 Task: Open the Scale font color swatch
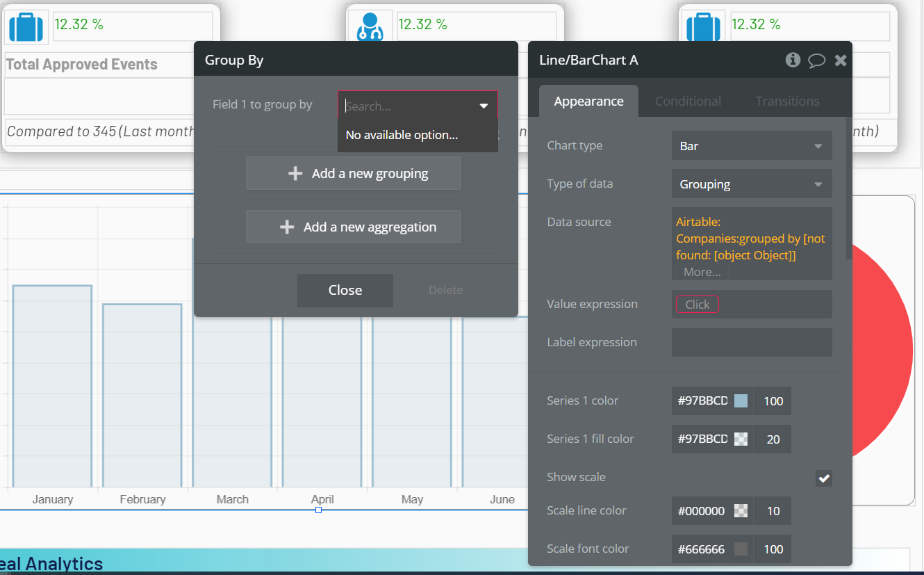pyautogui.click(x=741, y=549)
